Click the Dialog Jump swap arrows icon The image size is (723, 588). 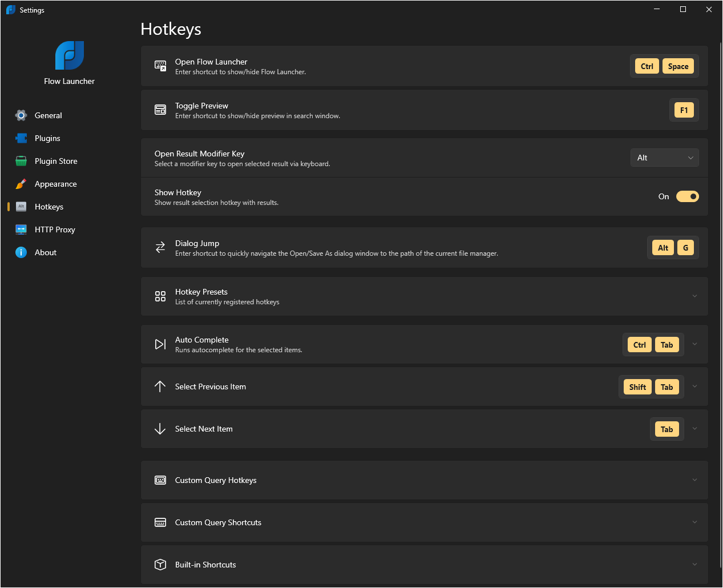[160, 247]
